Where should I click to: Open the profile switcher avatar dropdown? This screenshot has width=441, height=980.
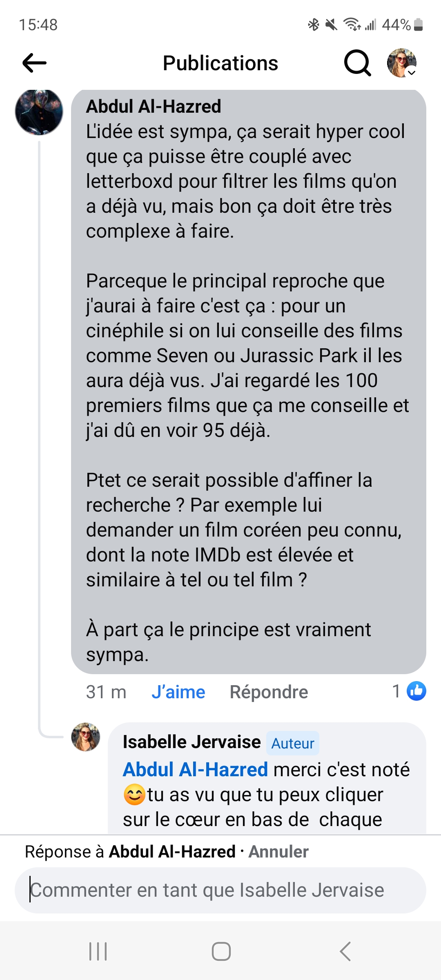click(x=402, y=63)
